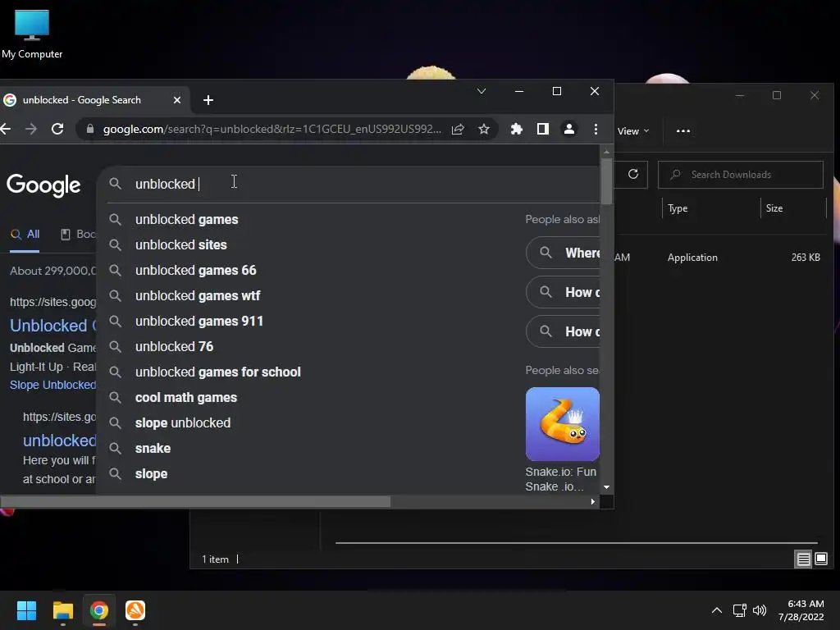The image size is (840, 630).
Task: Open File Explorer from taskbar
Action: (x=62, y=610)
